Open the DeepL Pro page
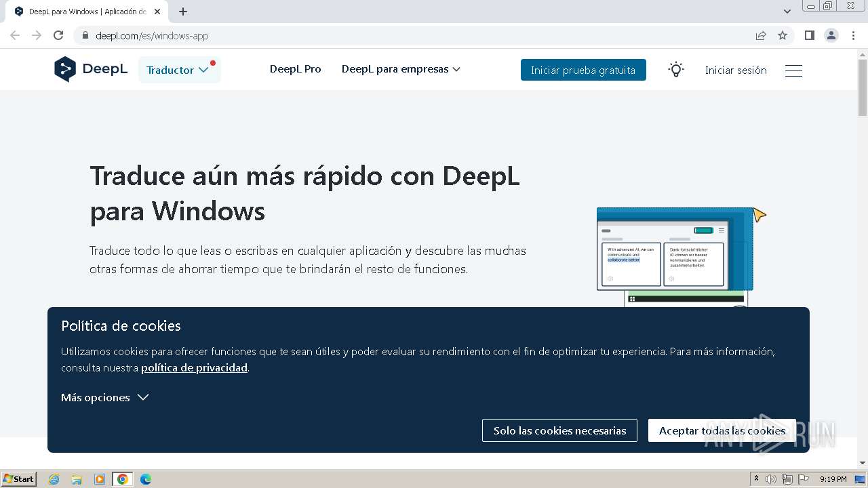Viewport: 868px width, 488px height. [x=296, y=69]
